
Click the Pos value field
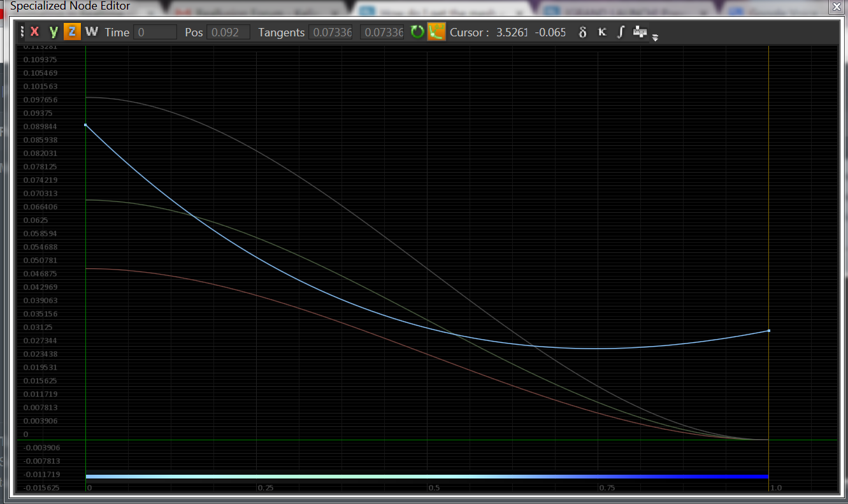pos(228,32)
